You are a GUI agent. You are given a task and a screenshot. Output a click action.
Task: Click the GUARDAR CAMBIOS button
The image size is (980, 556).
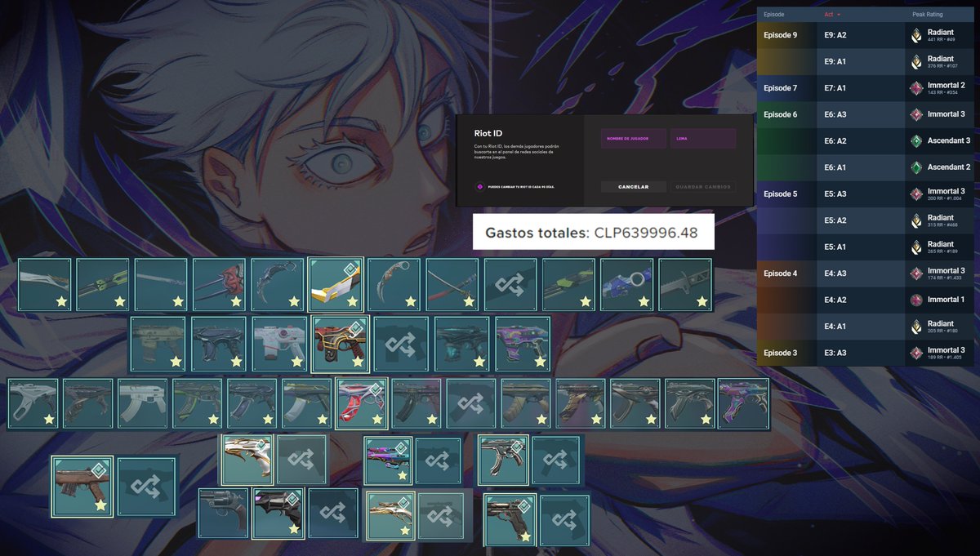pyautogui.click(x=703, y=187)
